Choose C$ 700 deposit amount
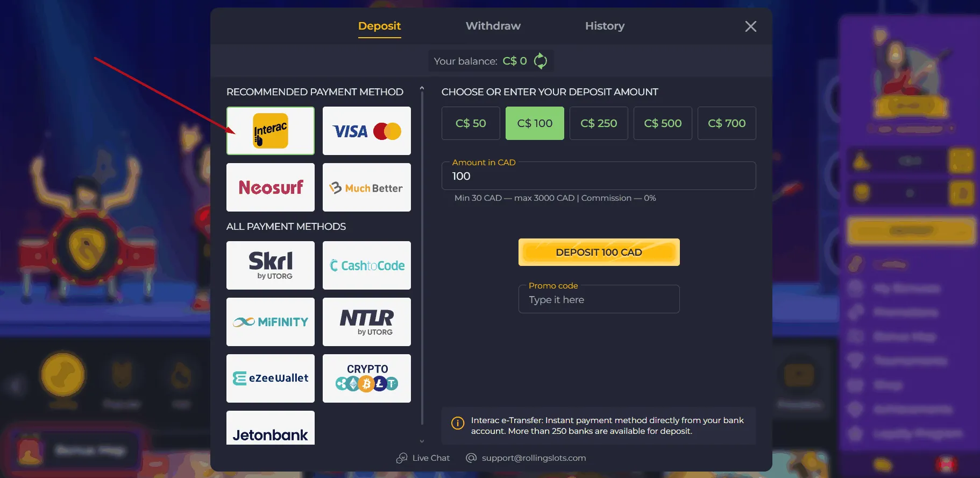 727,123
